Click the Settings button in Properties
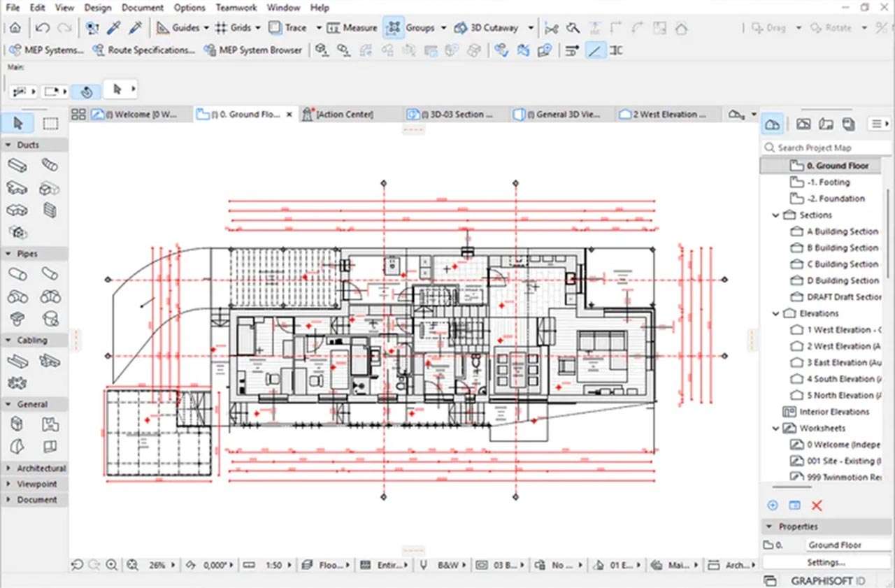 pyautogui.click(x=826, y=562)
